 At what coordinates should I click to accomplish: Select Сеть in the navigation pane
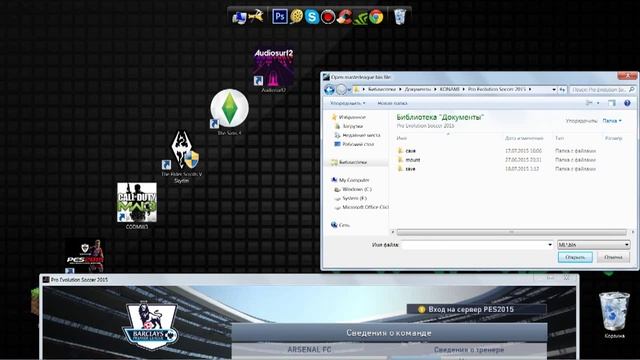pos(344,225)
